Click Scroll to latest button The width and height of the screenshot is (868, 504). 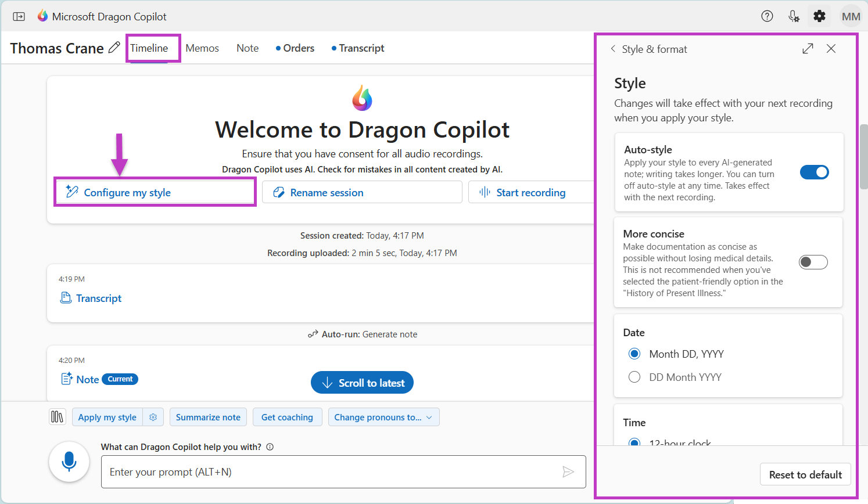362,383
